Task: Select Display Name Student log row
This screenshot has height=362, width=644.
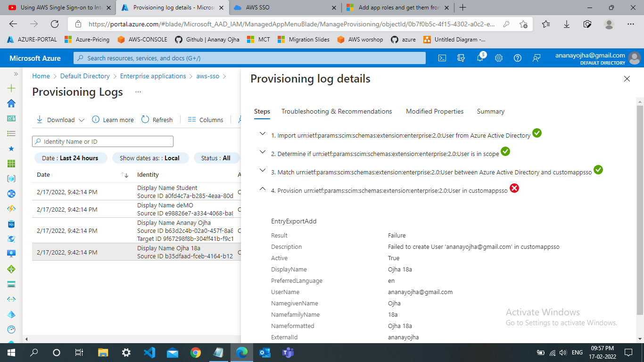Action: click(136, 191)
